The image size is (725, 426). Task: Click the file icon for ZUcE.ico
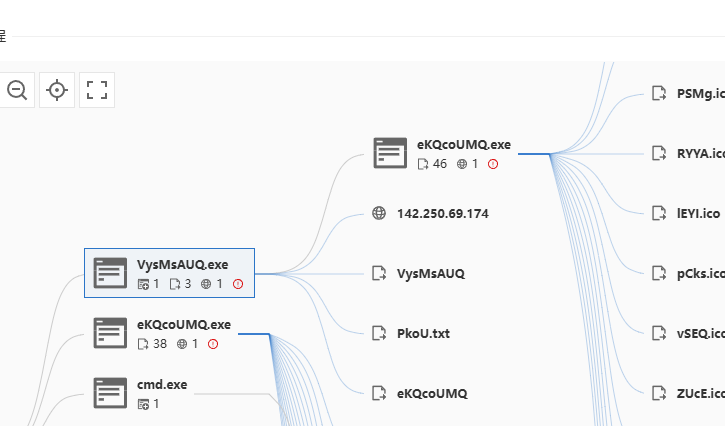click(x=659, y=393)
